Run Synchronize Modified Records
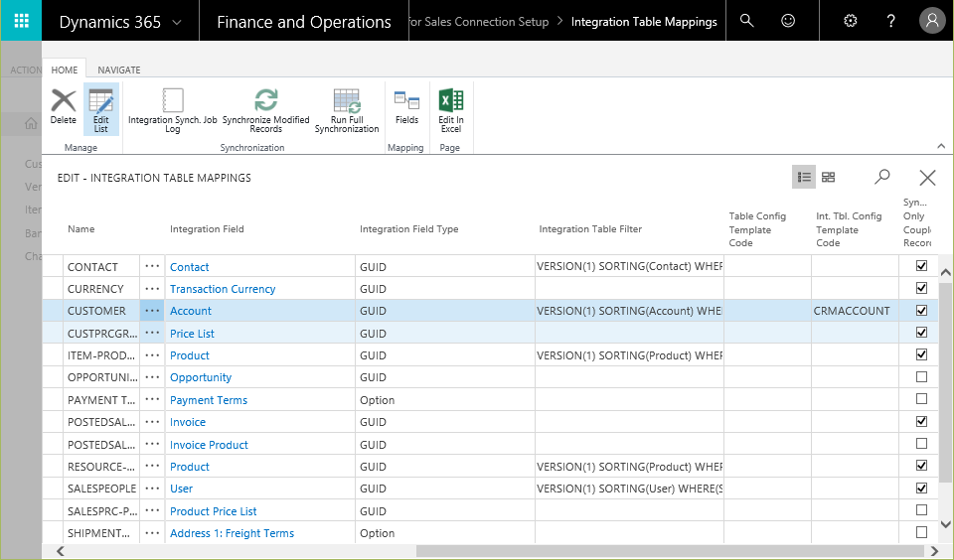This screenshot has height=560, width=954. click(266, 110)
